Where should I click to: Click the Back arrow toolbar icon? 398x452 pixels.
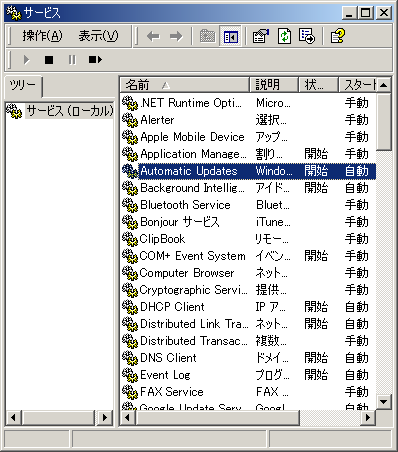(x=153, y=36)
